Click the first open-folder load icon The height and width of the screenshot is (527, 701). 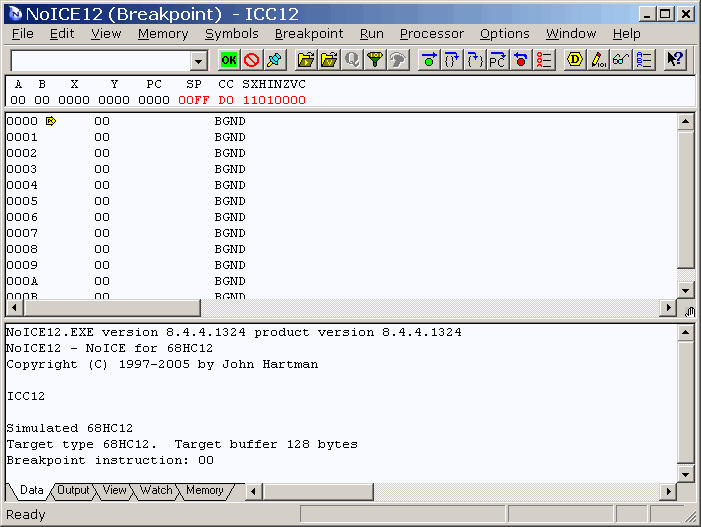[306, 60]
